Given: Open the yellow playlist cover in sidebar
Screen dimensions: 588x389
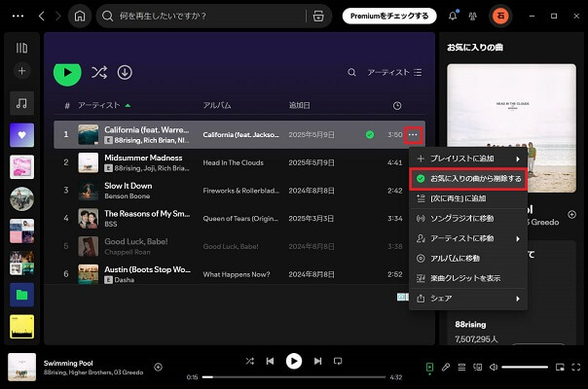Looking at the screenshot, I should (21, 327).
